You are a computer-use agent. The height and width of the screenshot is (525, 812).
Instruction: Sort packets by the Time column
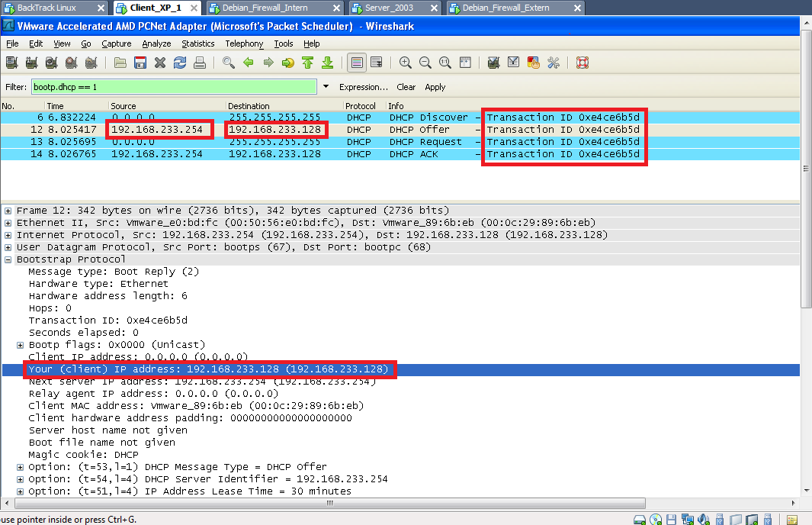point(77,106)
